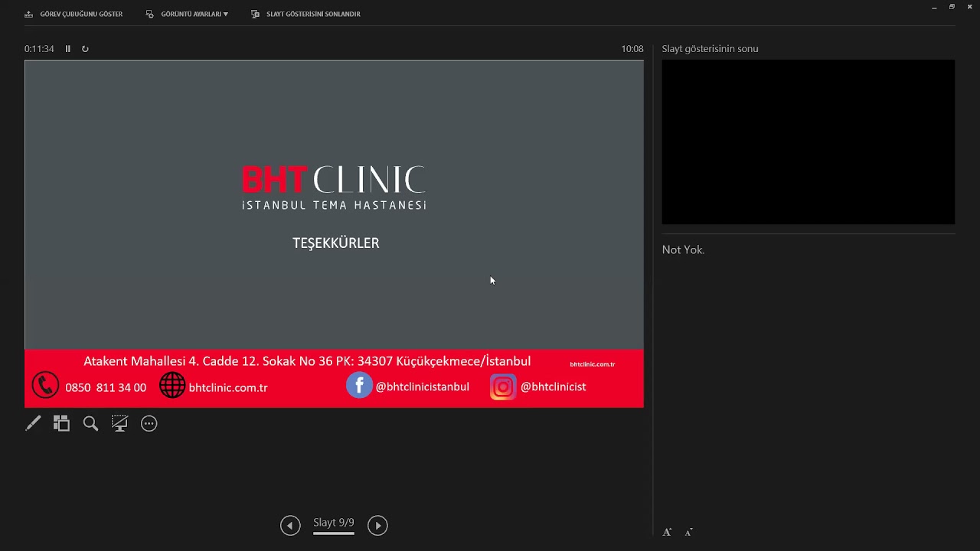
Task: Click the Görev Çubuğunu Göster button
Action: pyautogui.click(x=73, y=14)
